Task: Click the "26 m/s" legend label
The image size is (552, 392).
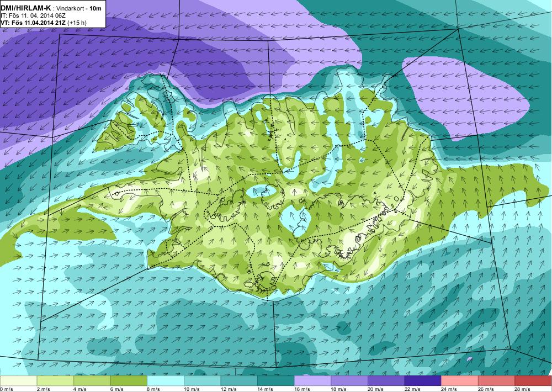Action: coord(486,389)
